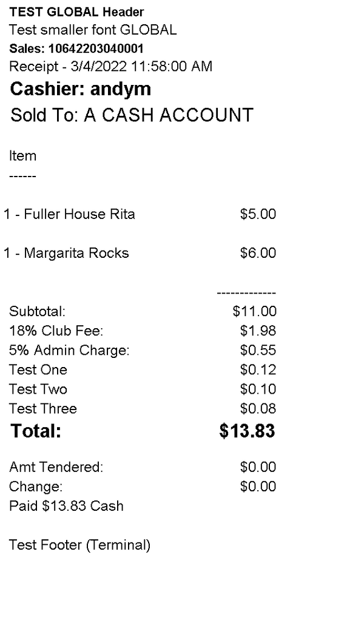Click the $5.00 price
364x620 pixels.
[x=258, y=214]
